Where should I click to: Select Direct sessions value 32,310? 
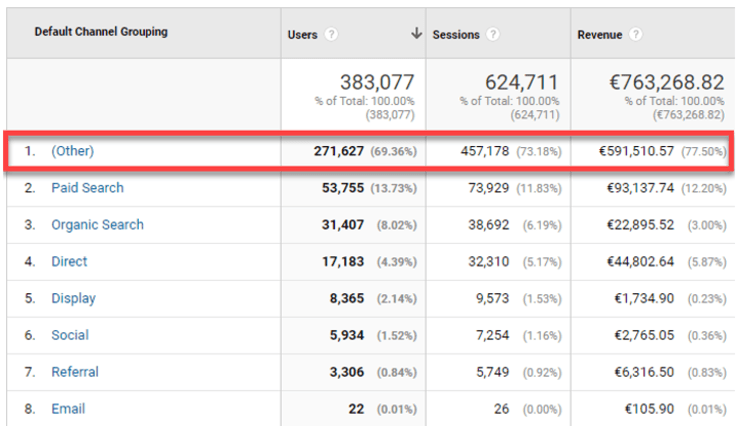point(489,261)
